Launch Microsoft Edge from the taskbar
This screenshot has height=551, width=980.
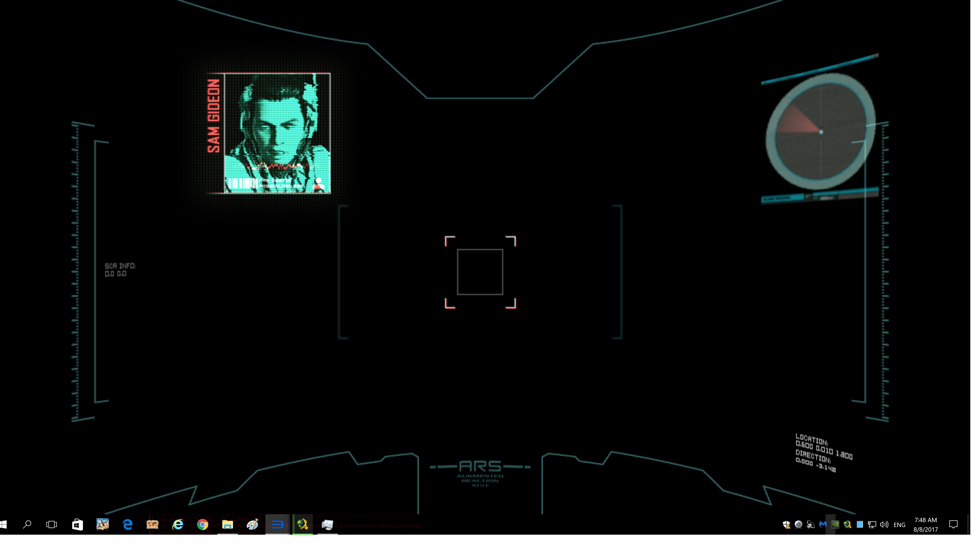[127, 524]
